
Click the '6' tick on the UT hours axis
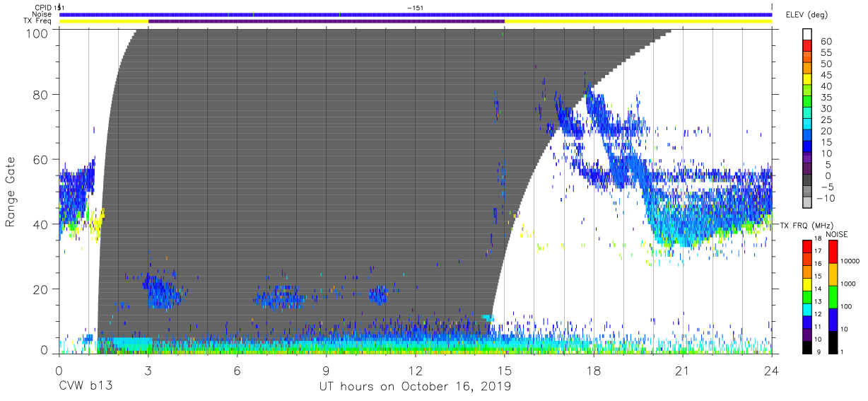[x=237, y=369]
